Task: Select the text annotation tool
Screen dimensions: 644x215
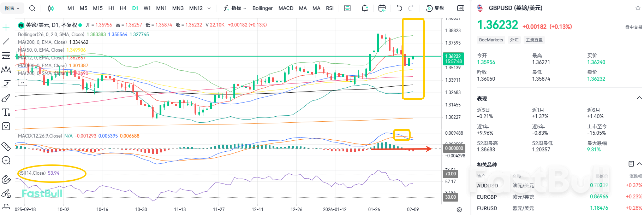Action: (6, 112)
